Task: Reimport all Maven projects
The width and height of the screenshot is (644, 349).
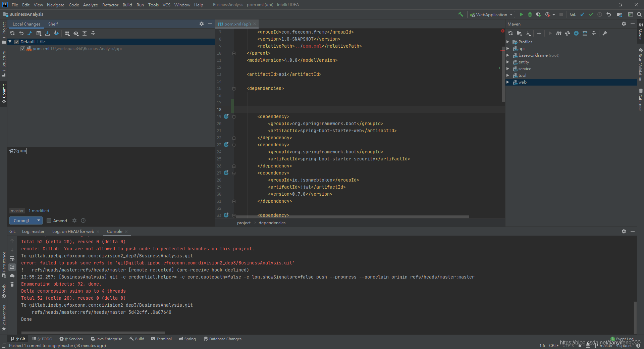Action: [511, 33]
